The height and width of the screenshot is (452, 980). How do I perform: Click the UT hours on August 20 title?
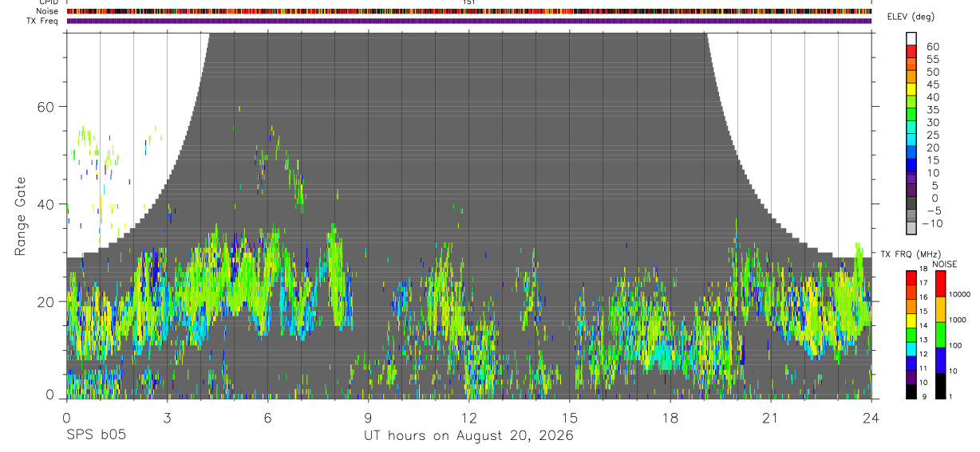tap(469, 436)
